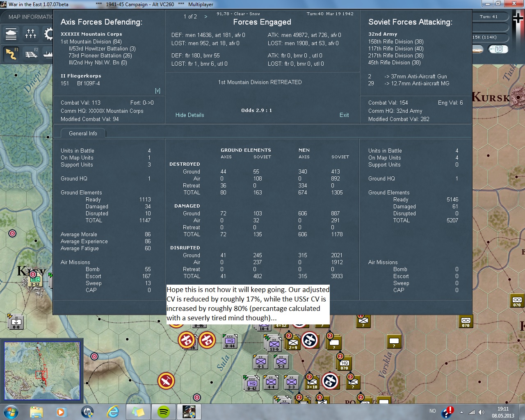The width and height of the screenshot is (525, 420).
Task: Open the HP taskbar icon
Action: tap(87, 412)
